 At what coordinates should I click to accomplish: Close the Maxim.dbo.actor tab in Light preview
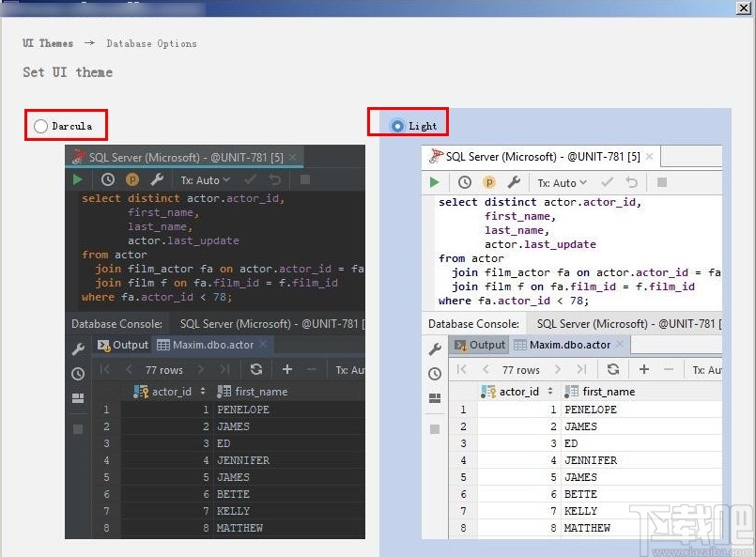pyautogui.click(x=620, y=345)
